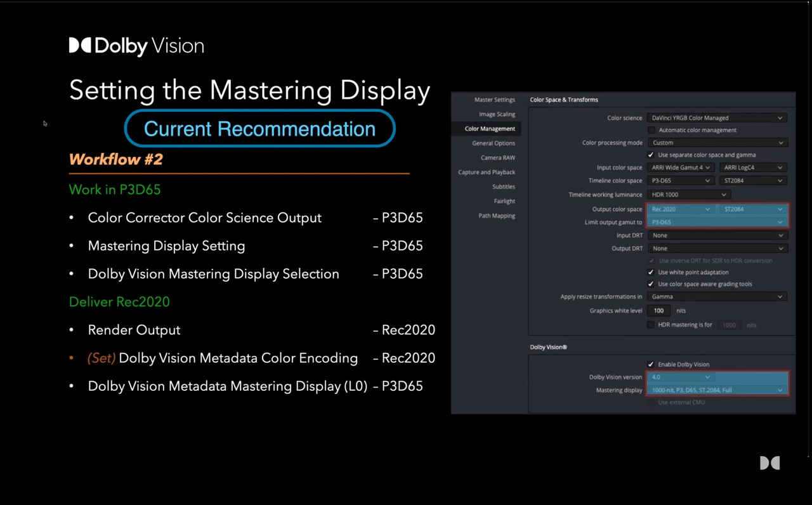Check the Use external CMU box
Image resolution: width=812 pixels, height=505 pixels.
[651, 402]
